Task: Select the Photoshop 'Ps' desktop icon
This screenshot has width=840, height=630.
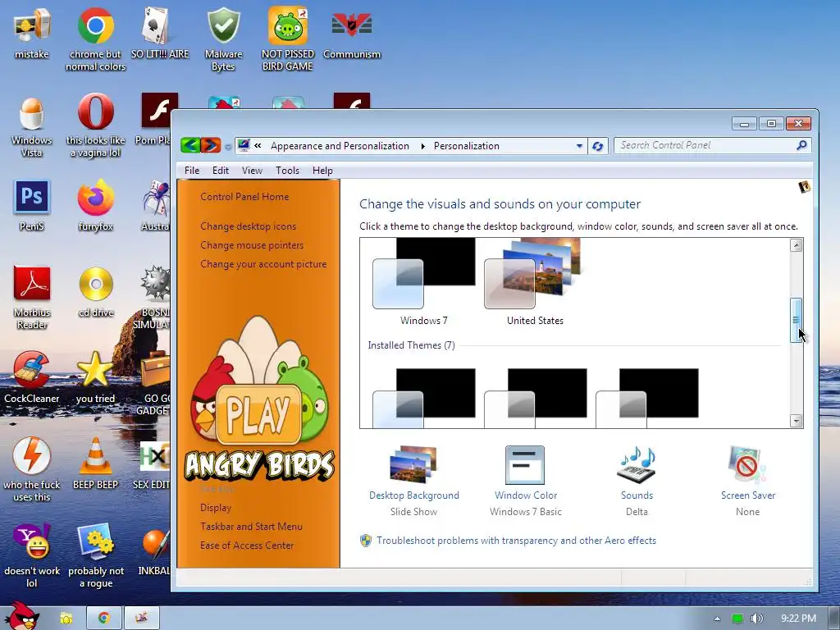Action: (x=32, y=206)
